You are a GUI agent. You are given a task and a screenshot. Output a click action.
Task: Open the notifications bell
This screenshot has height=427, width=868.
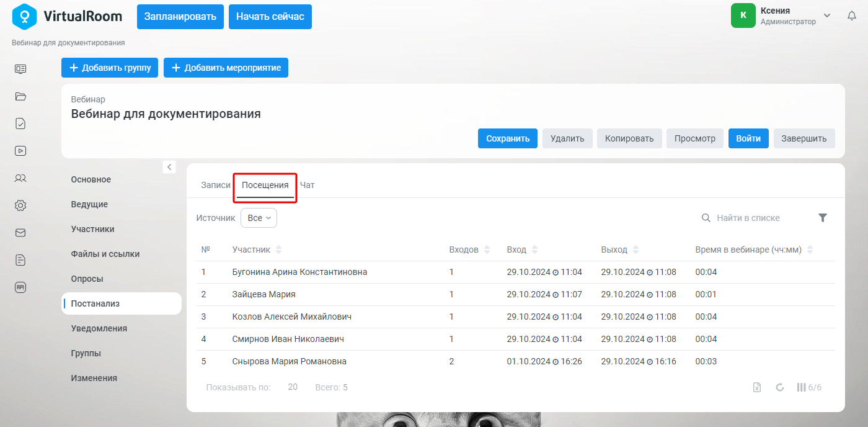852,16
